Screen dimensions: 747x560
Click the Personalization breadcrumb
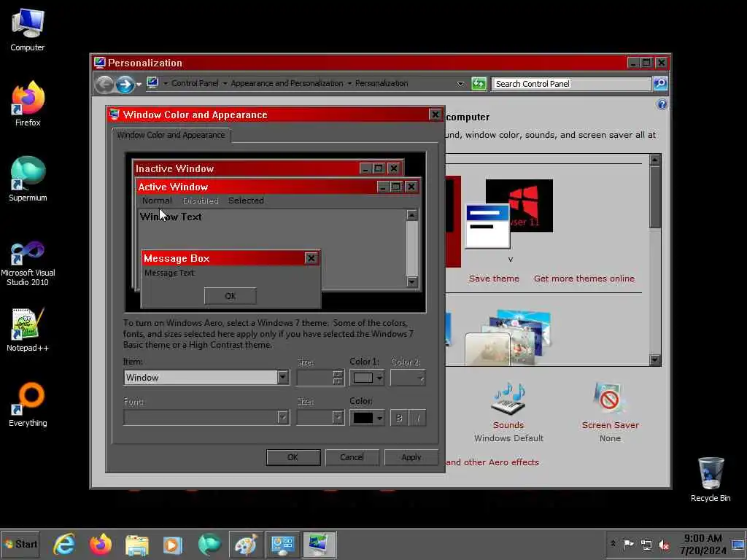coord(382,83)
